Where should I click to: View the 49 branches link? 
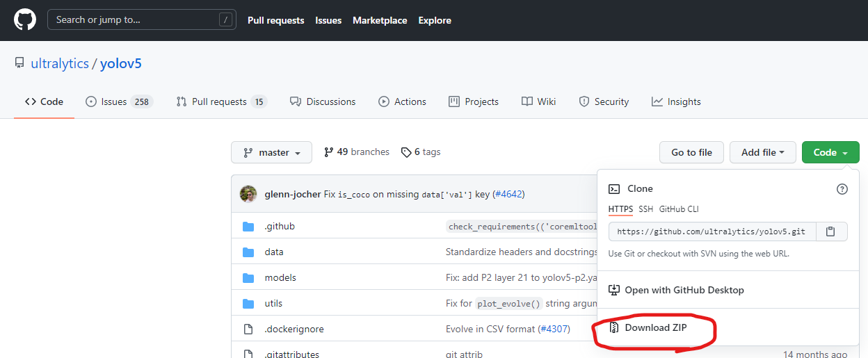(x=357, y=152)
